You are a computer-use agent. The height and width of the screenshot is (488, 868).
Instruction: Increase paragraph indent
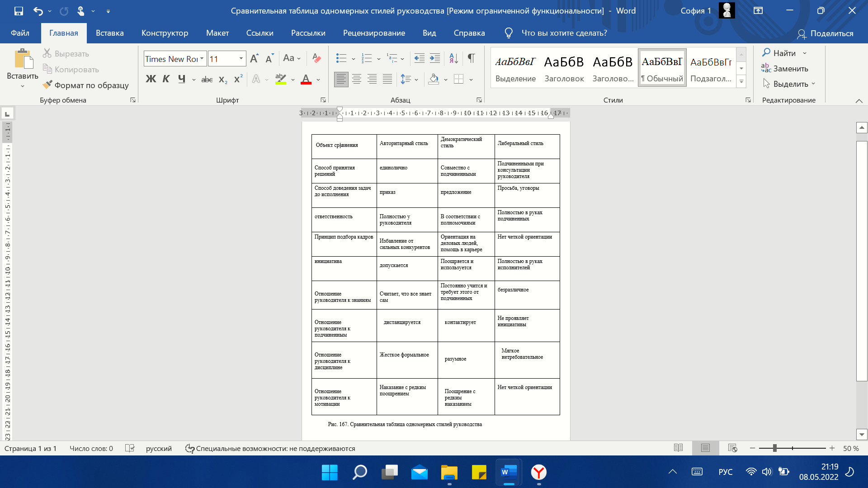[x=435, y=58]
